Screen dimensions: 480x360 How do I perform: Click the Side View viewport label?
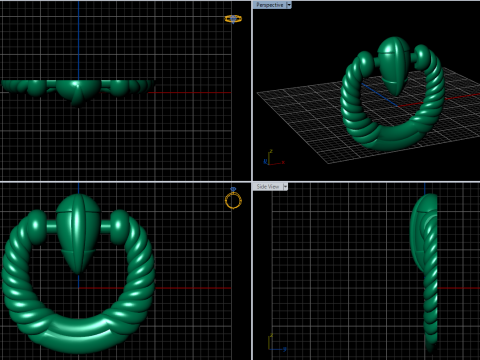tap(268, 187)
